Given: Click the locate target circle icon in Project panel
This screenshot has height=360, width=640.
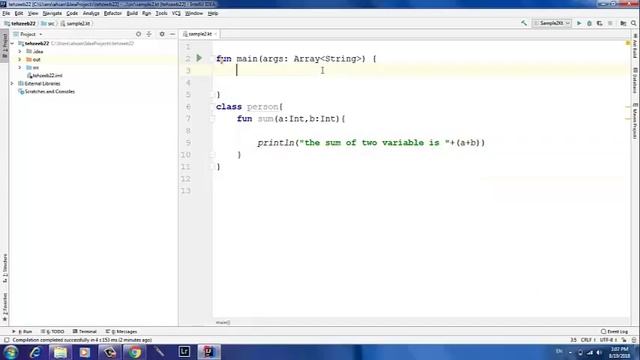Looking at the screenshot, I should (x=138, y=34).
